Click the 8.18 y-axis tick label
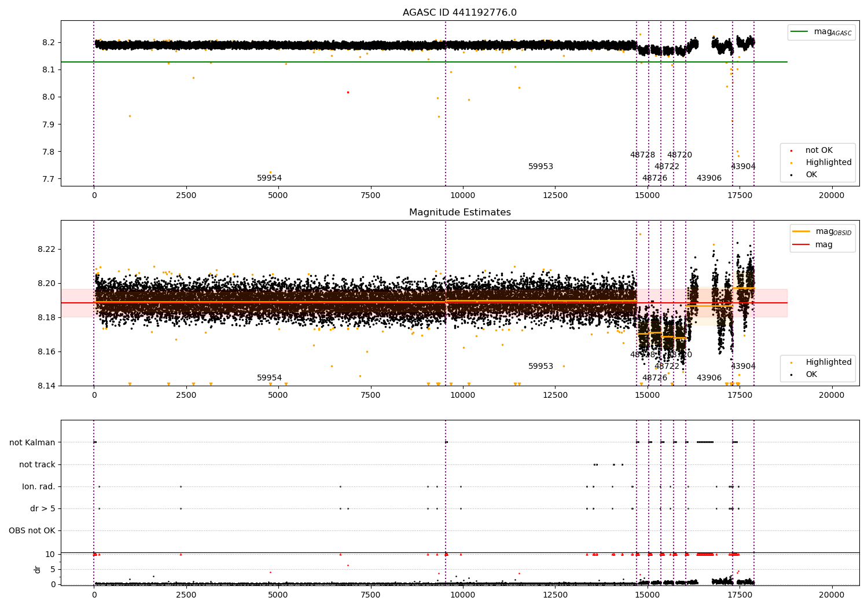The image size is (868, 608). click(46, 318)
